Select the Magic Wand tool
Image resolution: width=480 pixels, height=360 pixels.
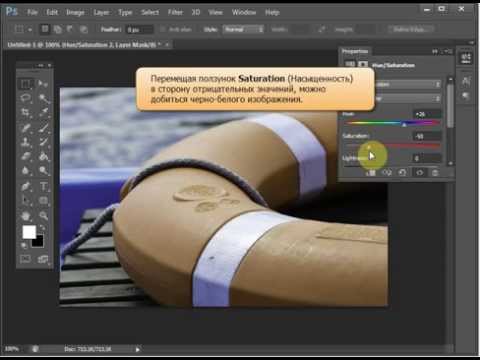(x=43, y=98)
